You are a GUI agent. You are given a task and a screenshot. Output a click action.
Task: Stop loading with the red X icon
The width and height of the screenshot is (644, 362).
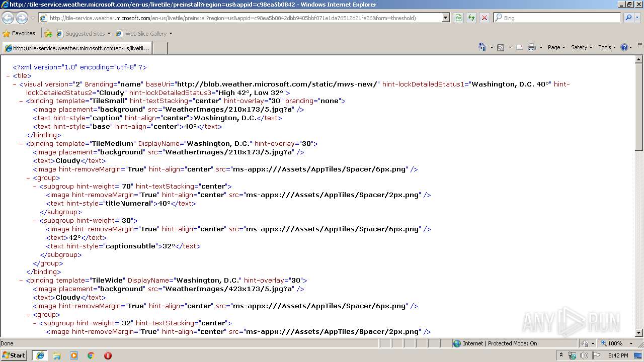coord(485,18)
